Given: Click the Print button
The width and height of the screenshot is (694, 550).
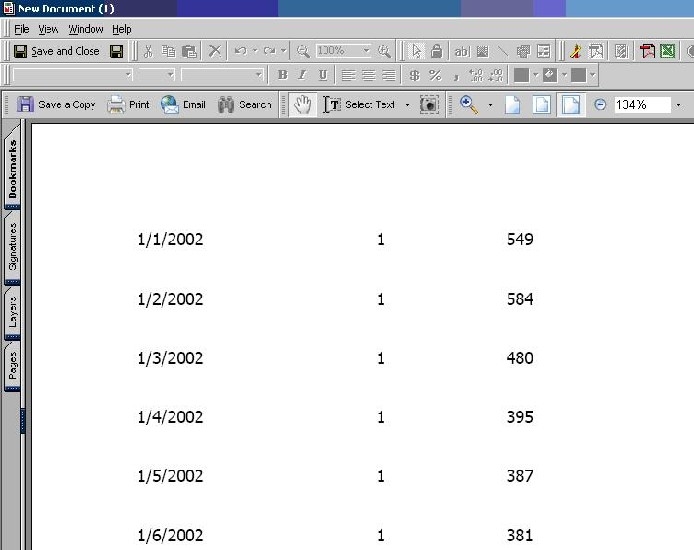Looking at the screenshot, I should click(x=128, y=105).
